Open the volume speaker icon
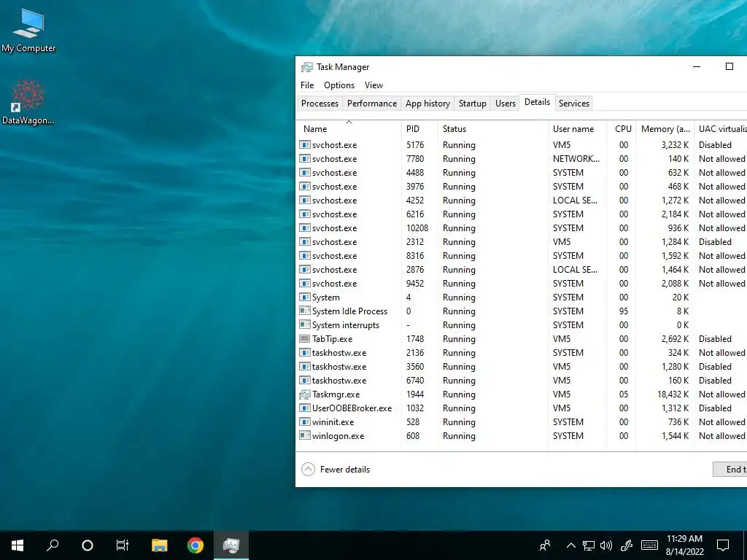The image size is (747, 560). [606, 545]
